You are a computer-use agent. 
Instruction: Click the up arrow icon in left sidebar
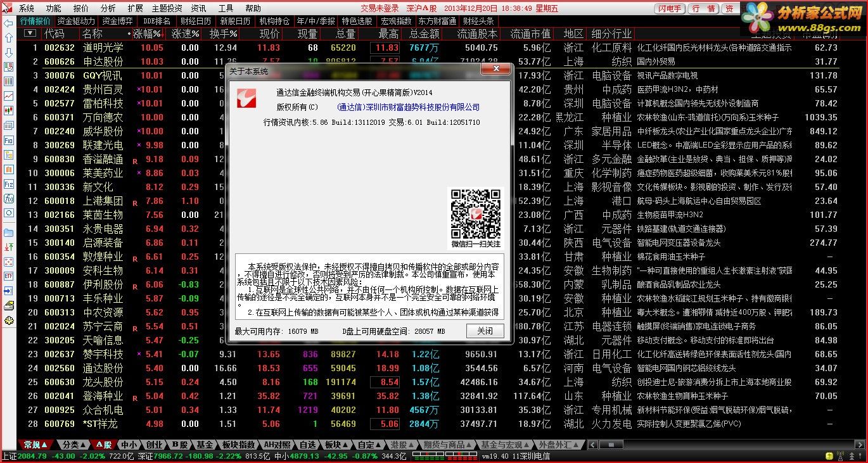tap(8, 38)
